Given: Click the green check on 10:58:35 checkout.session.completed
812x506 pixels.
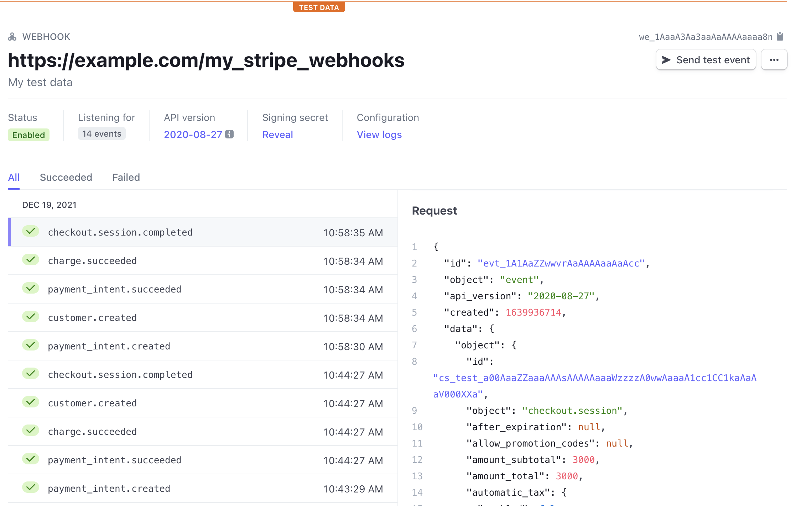Looking at the screenshot, I should coord(31,231).
